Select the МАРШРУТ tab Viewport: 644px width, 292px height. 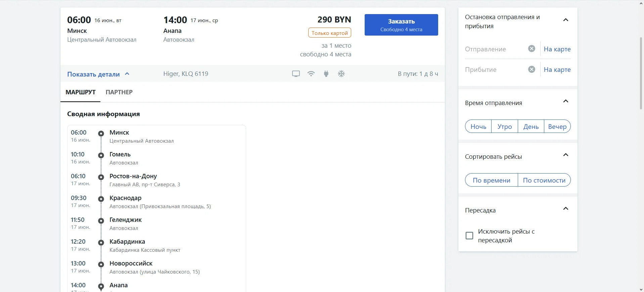pyautogui.click(x=81, y=92)
